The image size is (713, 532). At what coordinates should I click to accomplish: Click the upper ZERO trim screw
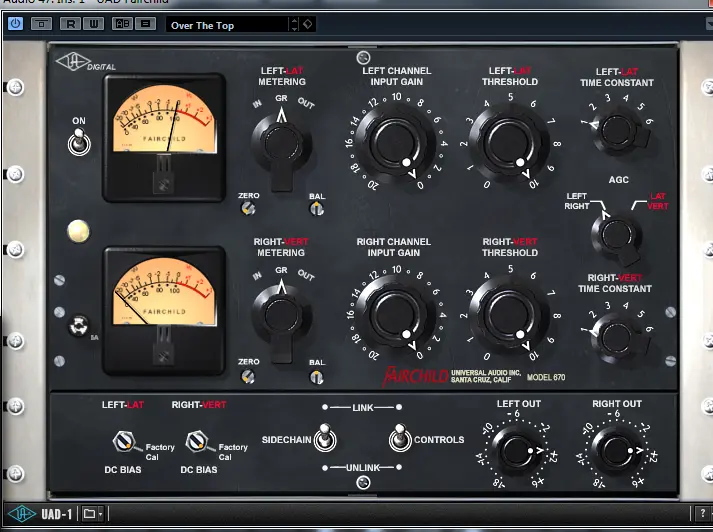[x=248, y=208]
